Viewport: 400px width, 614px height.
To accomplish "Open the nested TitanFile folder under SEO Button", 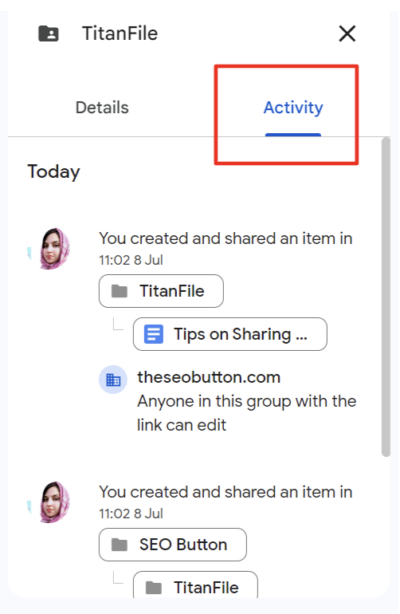I will click(195, 585).
